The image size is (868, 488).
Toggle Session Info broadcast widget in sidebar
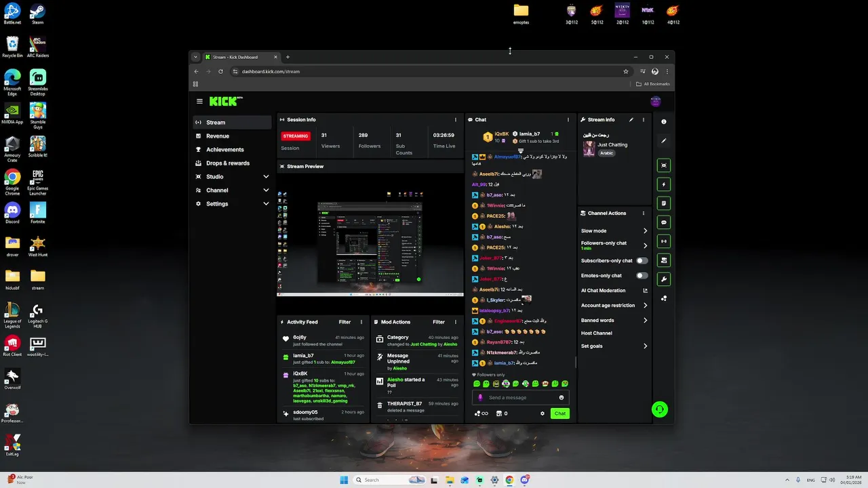[x=664, y=241]
